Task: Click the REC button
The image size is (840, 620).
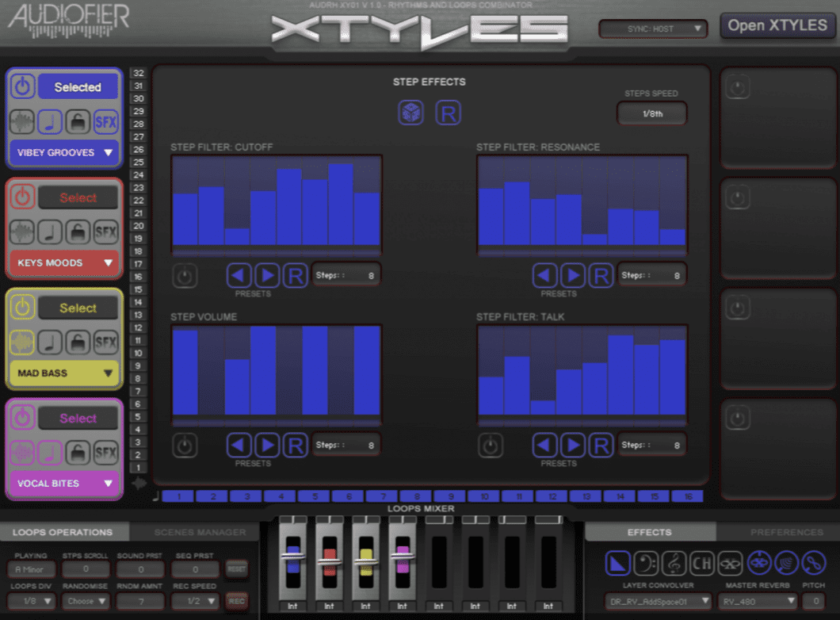Action: (236, 601)
